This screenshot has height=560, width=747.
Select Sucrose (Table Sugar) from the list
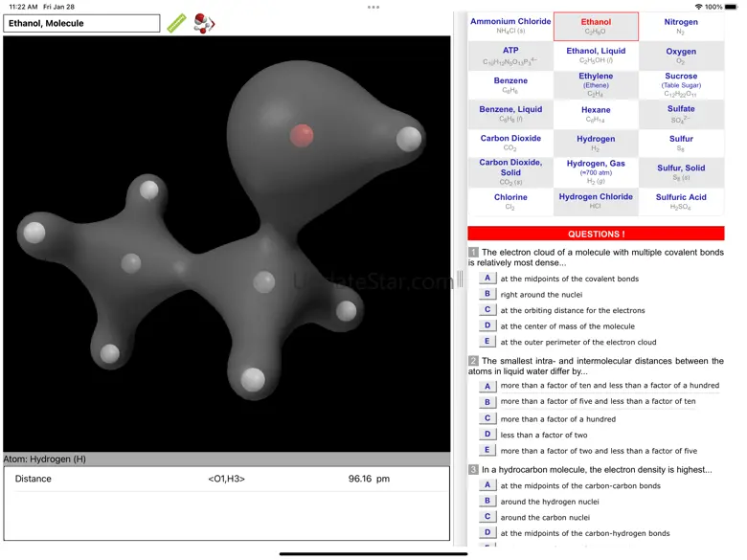(681, 85)
